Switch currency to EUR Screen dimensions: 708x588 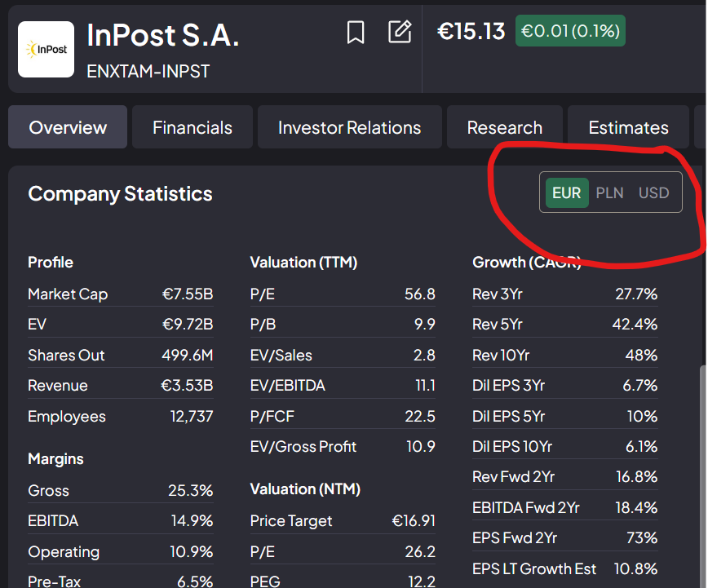click(x=567, y=192)
